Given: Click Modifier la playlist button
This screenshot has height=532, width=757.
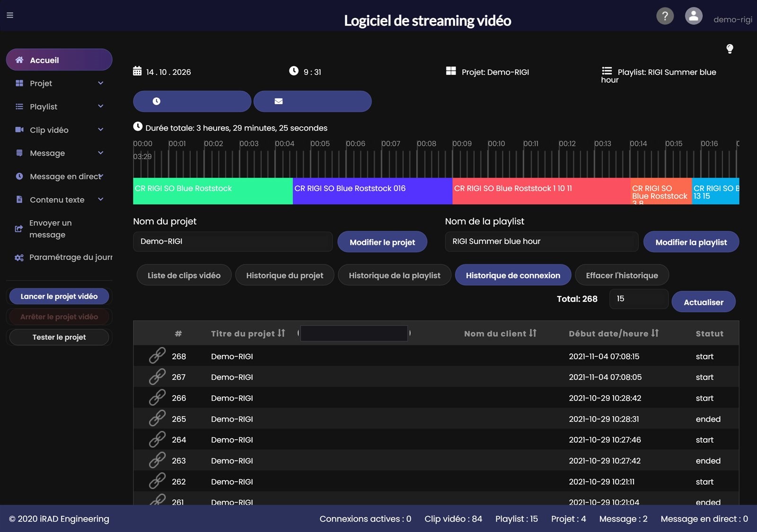Looking at the screenshot, I should [x=691, y=242].
